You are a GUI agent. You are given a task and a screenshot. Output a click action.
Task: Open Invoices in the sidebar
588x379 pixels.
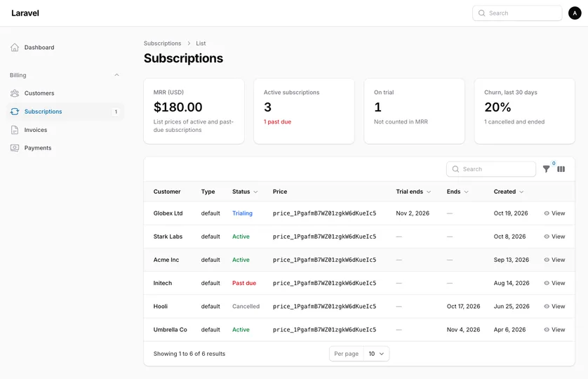pos(65,130)
